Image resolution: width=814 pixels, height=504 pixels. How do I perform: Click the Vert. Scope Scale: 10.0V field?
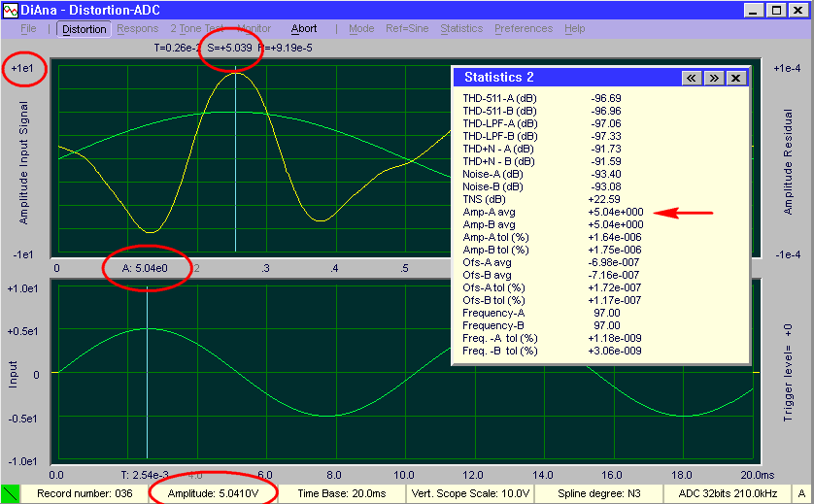(470, 493)
